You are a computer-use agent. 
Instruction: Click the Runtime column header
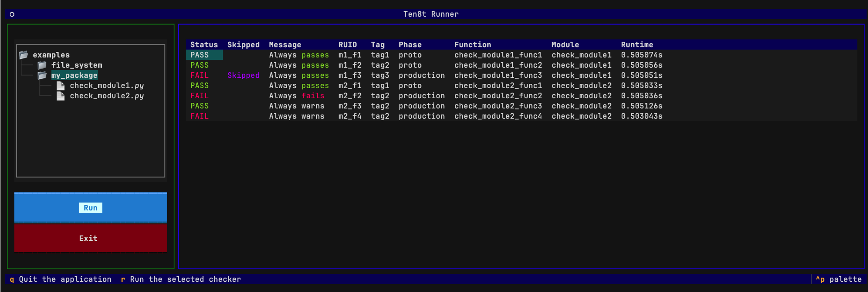click(x=637, y=45)
